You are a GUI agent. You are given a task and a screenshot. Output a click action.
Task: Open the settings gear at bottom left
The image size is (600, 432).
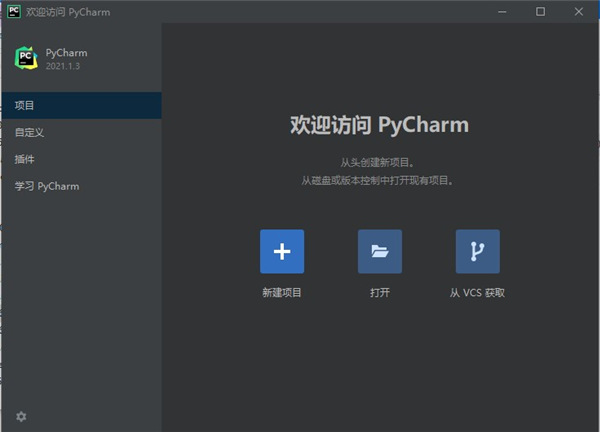coord(21,416)
